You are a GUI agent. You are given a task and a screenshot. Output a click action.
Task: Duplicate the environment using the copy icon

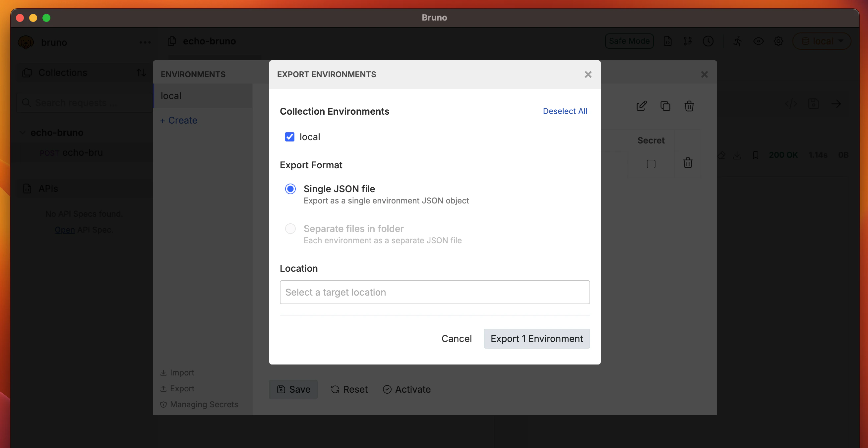point(665,106)
